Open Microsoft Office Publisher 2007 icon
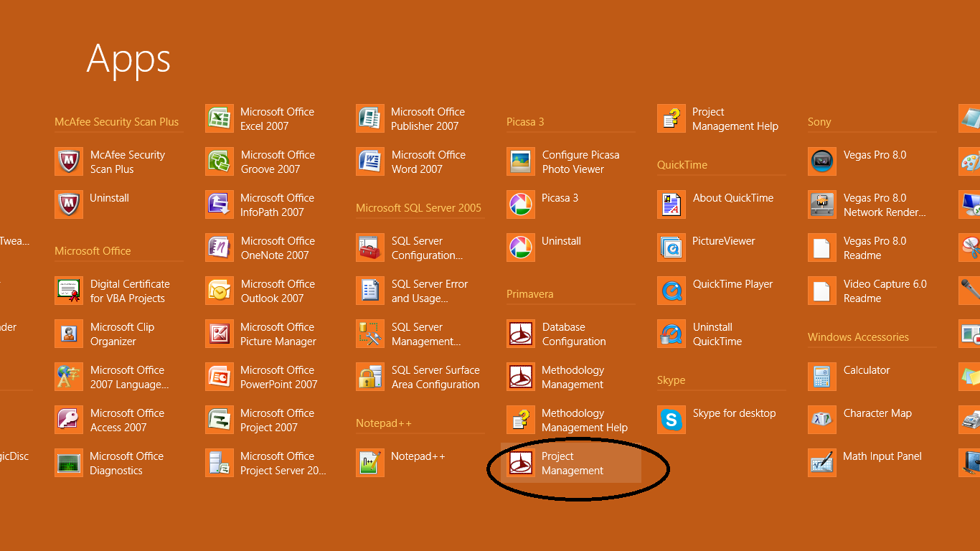This screenshot has height=551, width=980. coord(370,118)
